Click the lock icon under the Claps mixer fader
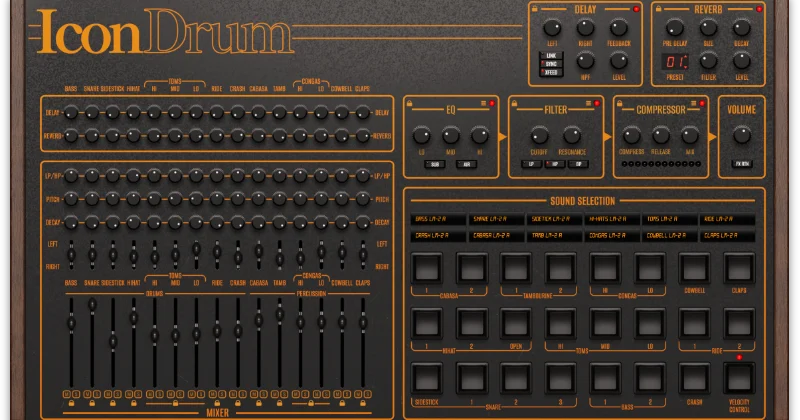This screenshot has width=800, height=420. click(x=363, y=403)
